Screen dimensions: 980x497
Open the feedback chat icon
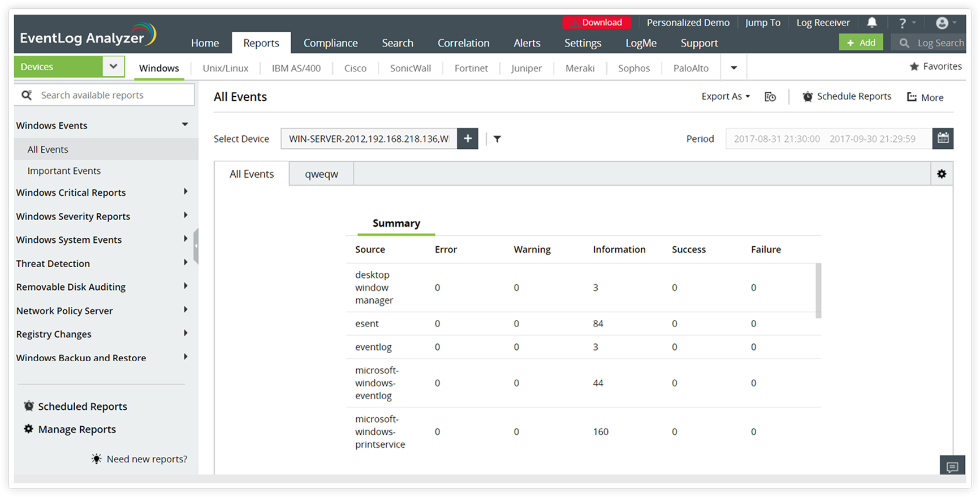(x=952, y=466)
